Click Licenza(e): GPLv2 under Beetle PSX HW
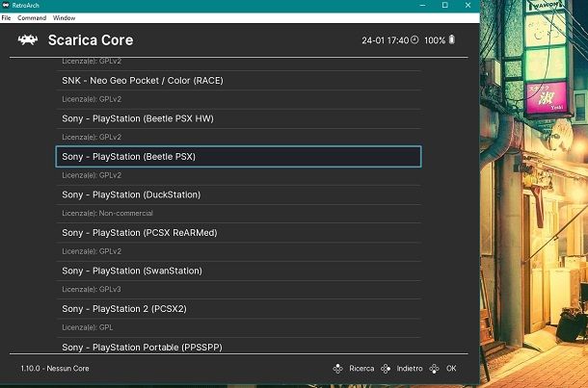The height and width of the screenshot is (388, 588). tap(92, 137)
